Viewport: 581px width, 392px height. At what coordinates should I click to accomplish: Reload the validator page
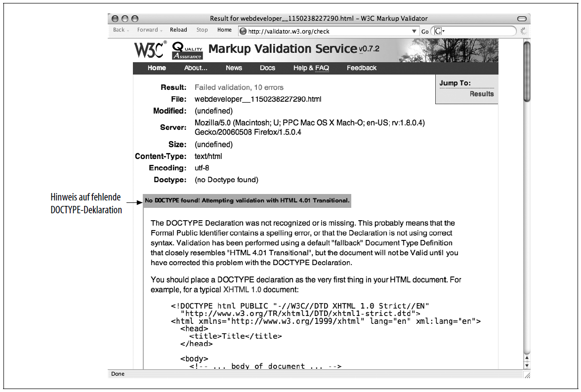[x=179, y=30]
